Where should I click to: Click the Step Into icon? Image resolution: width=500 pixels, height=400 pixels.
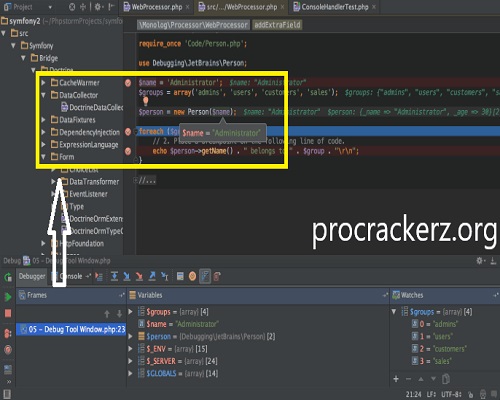pyautogui.click(x=127, y=276)
